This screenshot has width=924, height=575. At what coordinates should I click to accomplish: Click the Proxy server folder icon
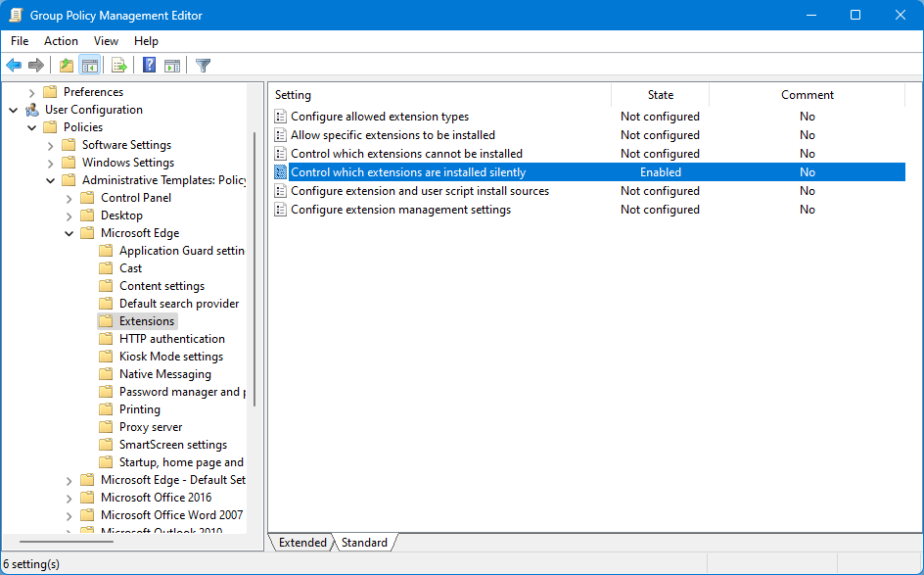pyautogui.click(x=106, y=427)
